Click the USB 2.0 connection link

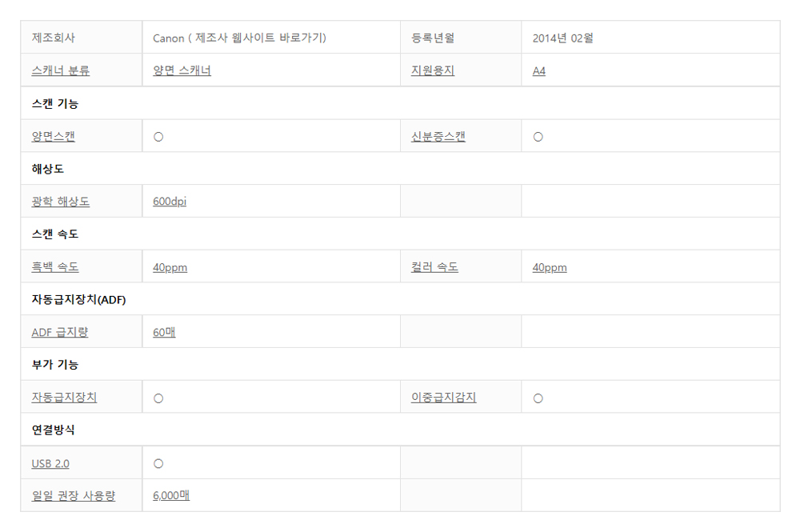point(50,464)
